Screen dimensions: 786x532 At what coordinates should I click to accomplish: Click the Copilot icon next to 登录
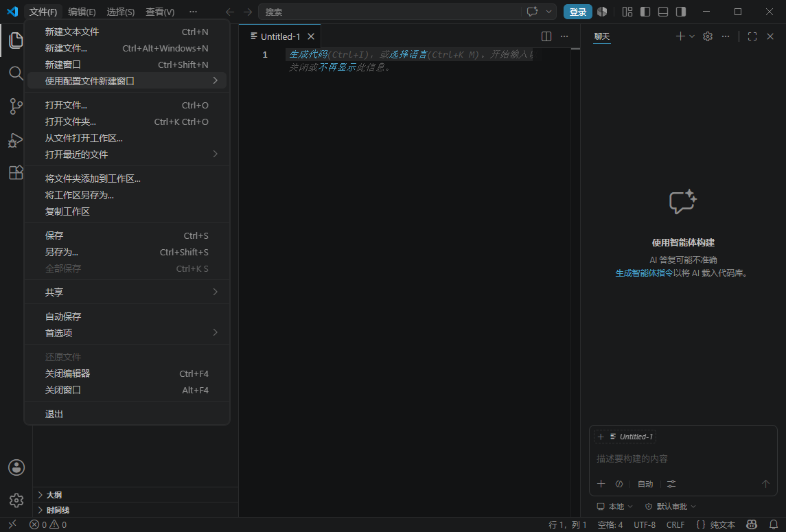[602, 12]
